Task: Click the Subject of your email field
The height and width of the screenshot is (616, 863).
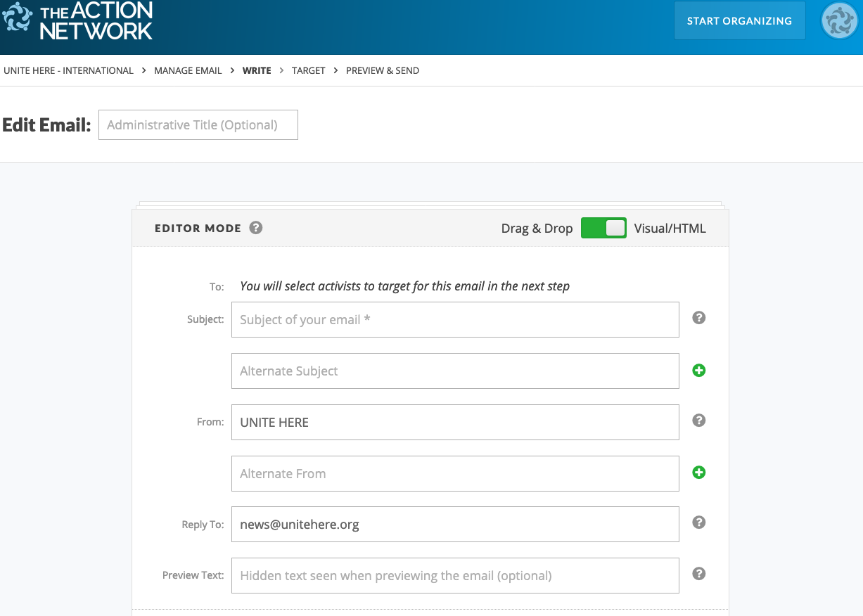Action: 455,319
